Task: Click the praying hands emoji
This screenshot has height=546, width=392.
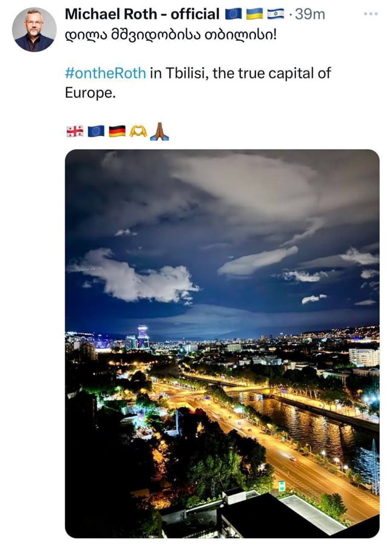Action: [159, 131]
